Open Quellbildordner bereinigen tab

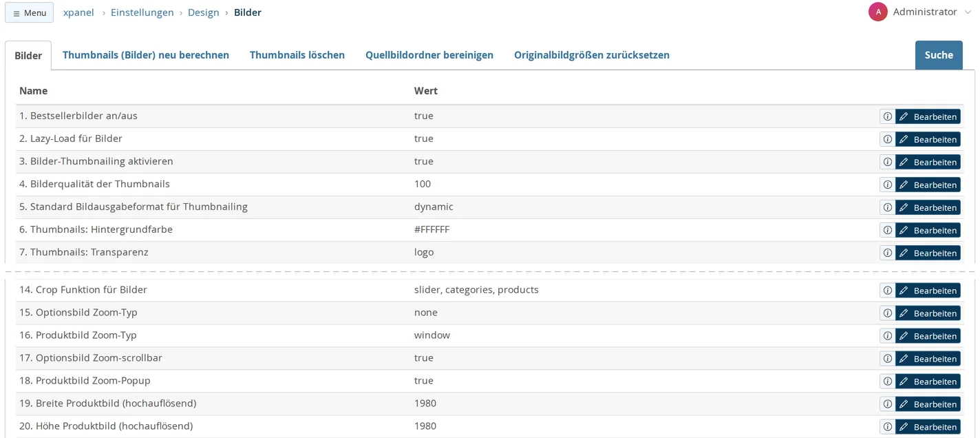429,55
